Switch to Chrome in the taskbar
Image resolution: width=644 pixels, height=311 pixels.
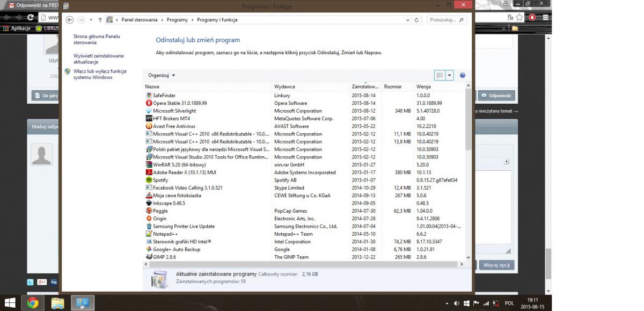pyautogui.click(x=33, y=303)
